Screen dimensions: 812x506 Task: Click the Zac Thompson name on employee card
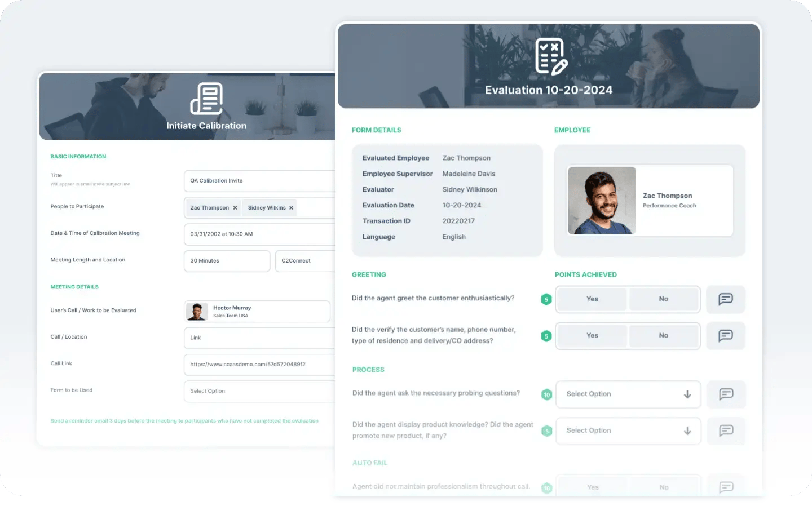click(667, 196)
